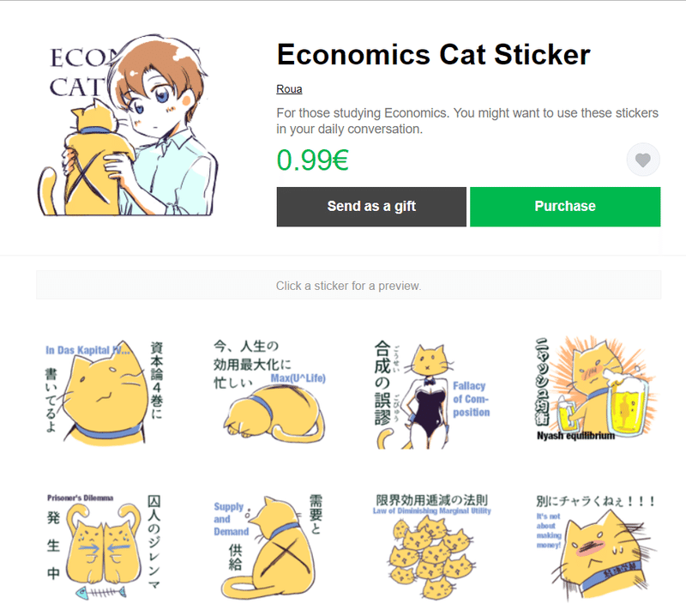
Task: Click the main Economics Cat cover image
Action: tap(128, 125)
